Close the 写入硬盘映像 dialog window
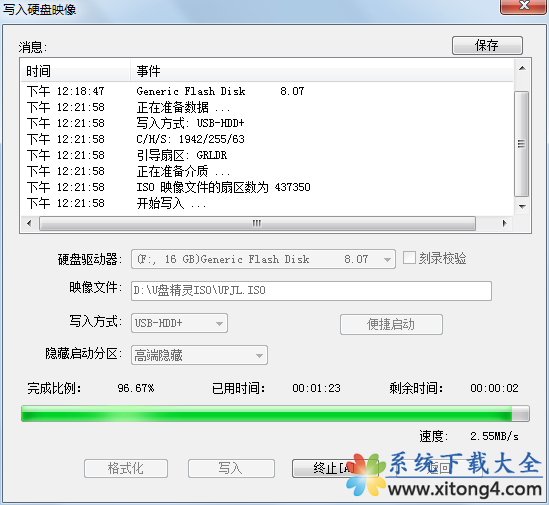The width and height of the screenshot is (549, 505). (524, 6)
